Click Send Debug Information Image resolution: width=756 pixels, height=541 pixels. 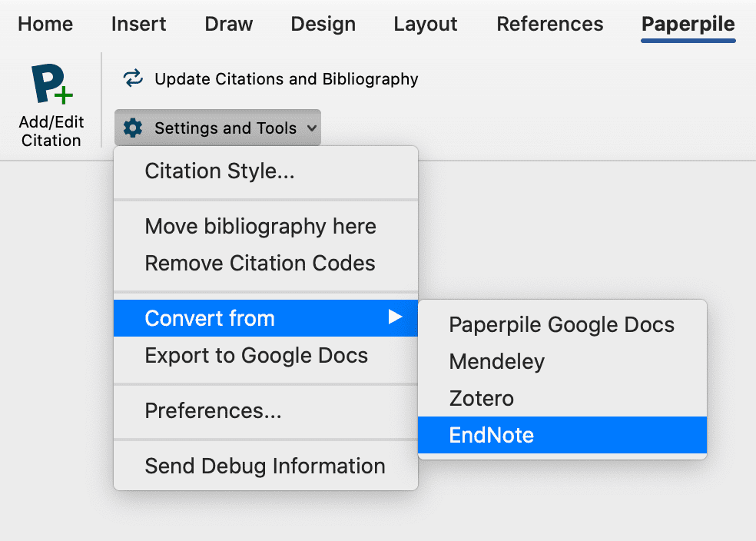click(265, 466)
